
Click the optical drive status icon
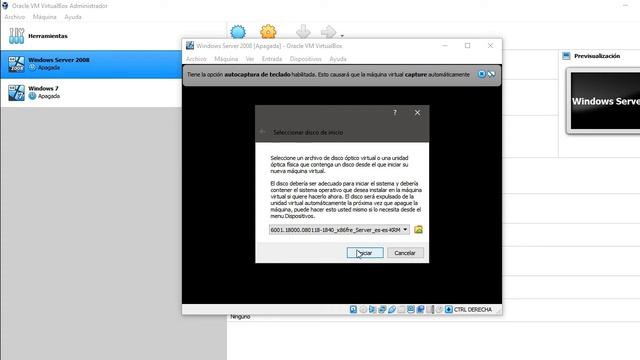pyautogui.click(x=363, y=309)
